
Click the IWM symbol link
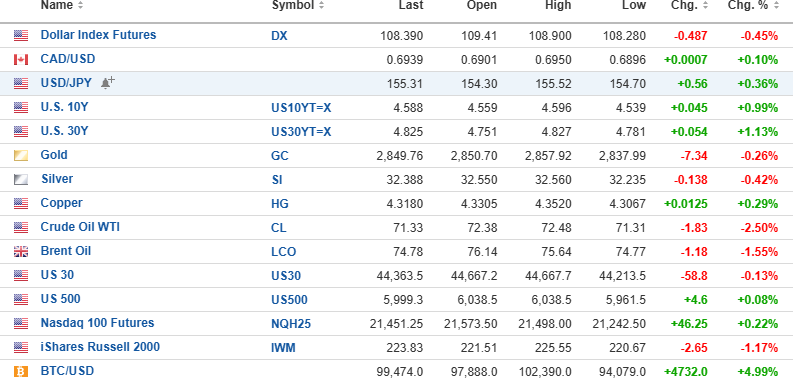(x=283, y=348)
